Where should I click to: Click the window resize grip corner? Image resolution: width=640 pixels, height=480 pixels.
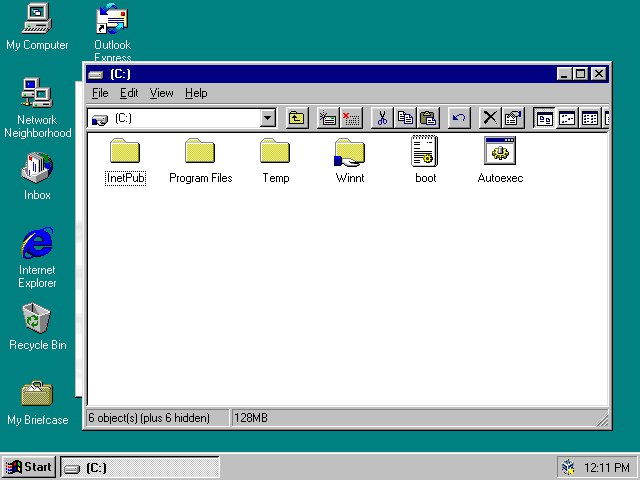[602, 420]
